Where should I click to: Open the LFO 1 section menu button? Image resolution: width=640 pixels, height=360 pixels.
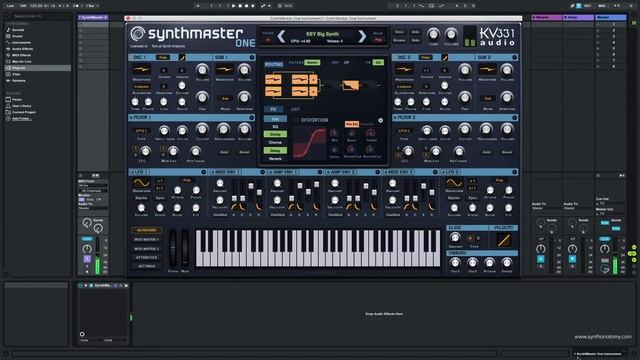(x=203, y=172)
